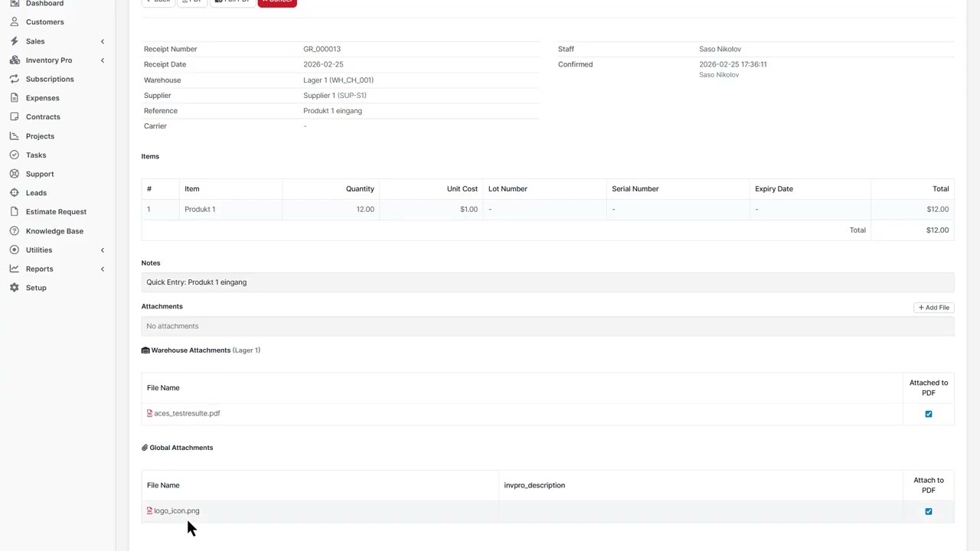Expand the Reports submenu arrow
The height and width of the screenshot is (551, 980).
pos(102,269)
